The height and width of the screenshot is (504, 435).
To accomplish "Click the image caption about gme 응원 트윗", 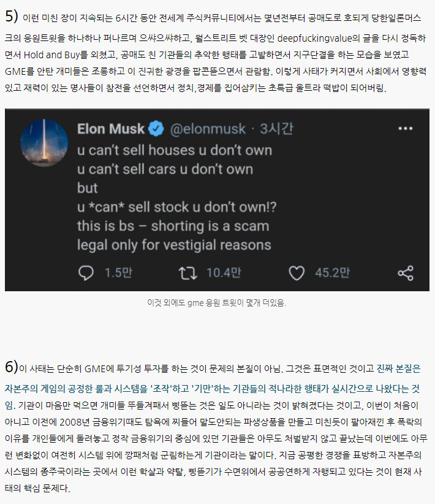I will (x=217, y=302).
